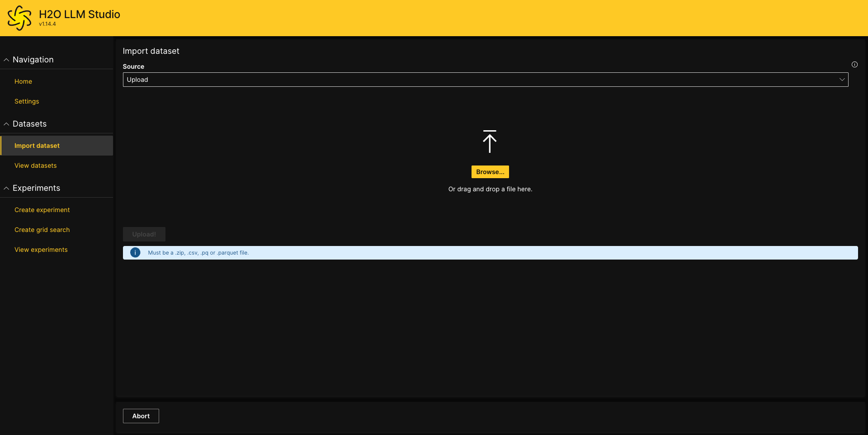Open Settings from the sidebar

[x=27, y=101]
